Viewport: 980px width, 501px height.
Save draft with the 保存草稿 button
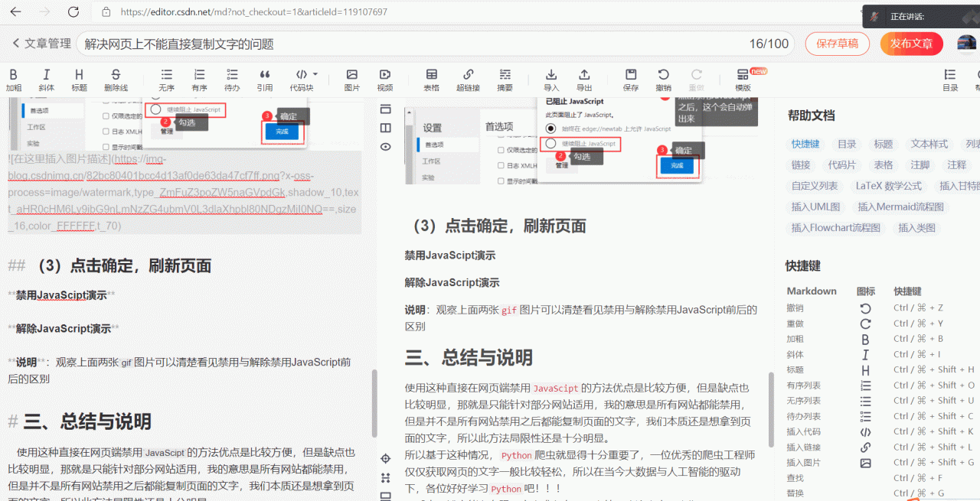click(837, 44)
